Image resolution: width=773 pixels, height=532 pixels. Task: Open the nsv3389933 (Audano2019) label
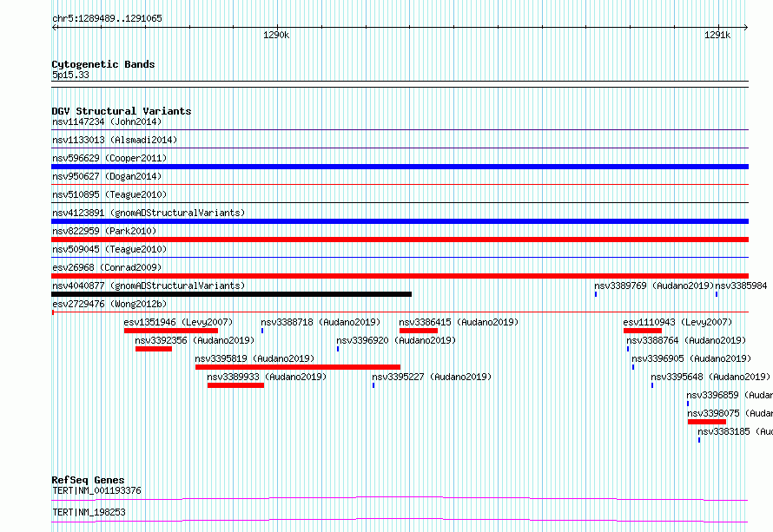coord(267,377)
